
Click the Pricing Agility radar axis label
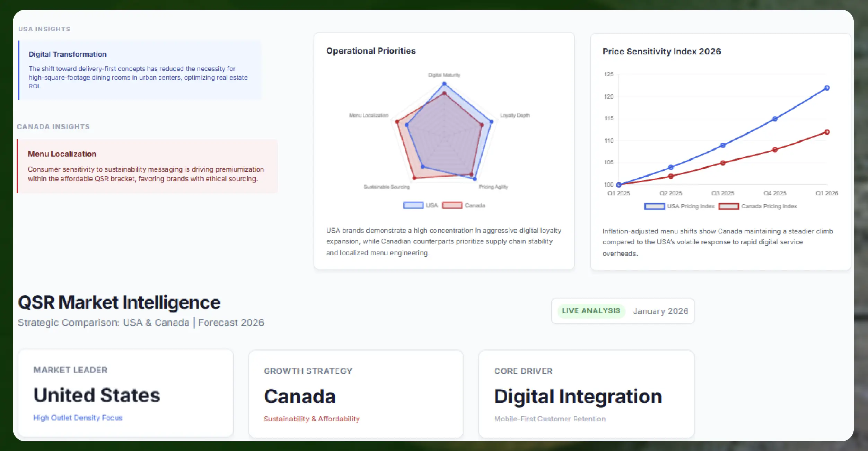[493, 187]
